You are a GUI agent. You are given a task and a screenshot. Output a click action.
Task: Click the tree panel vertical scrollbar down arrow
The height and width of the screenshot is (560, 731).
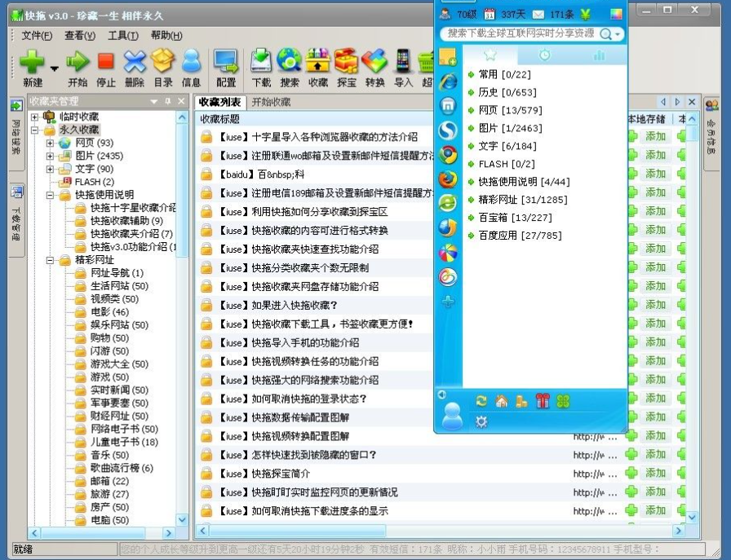coord(182,519)
